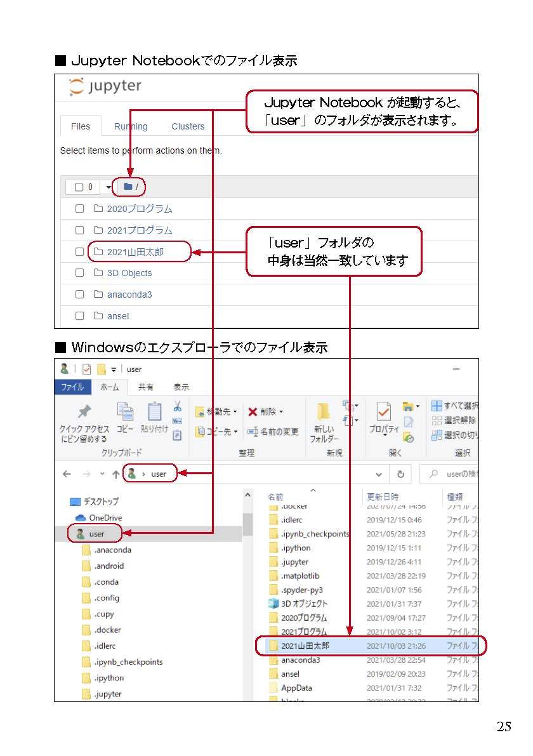Open the Properties checkmark icon
533x756 pixels.
tap(383, 413)
